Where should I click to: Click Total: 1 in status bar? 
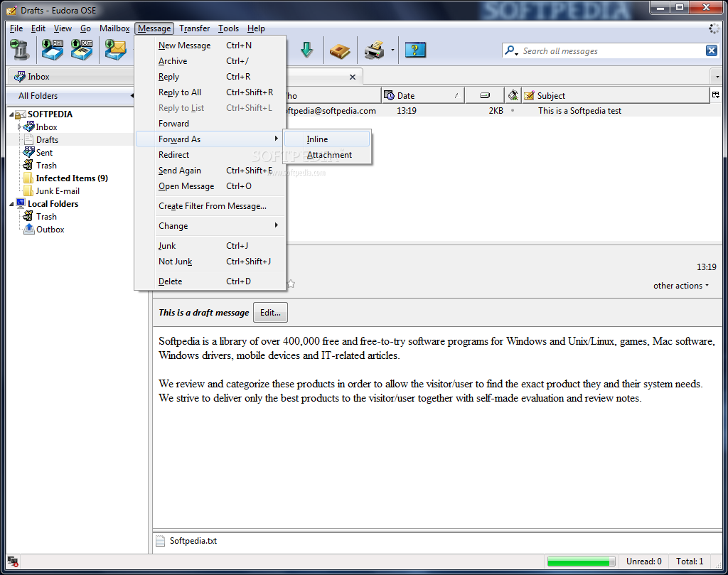[690, 561]
